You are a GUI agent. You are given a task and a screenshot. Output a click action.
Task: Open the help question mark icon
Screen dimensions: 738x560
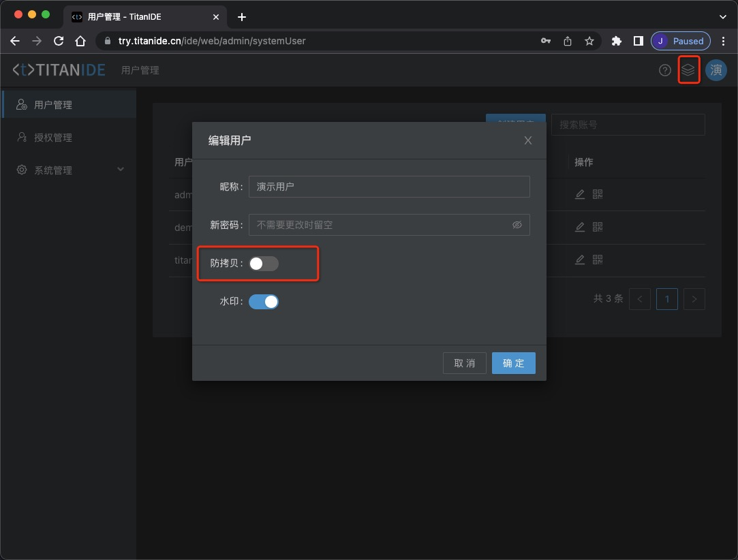pyautogui.click(x=665, y=70)
